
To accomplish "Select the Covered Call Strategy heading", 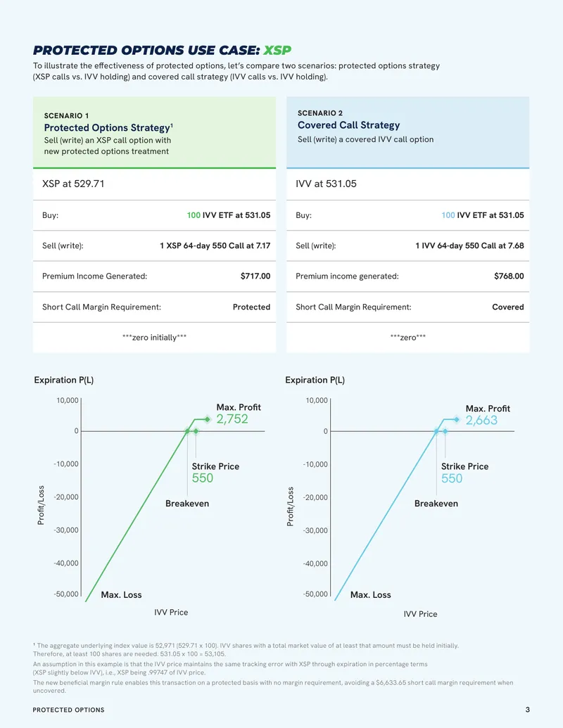I will coord(348,125).
